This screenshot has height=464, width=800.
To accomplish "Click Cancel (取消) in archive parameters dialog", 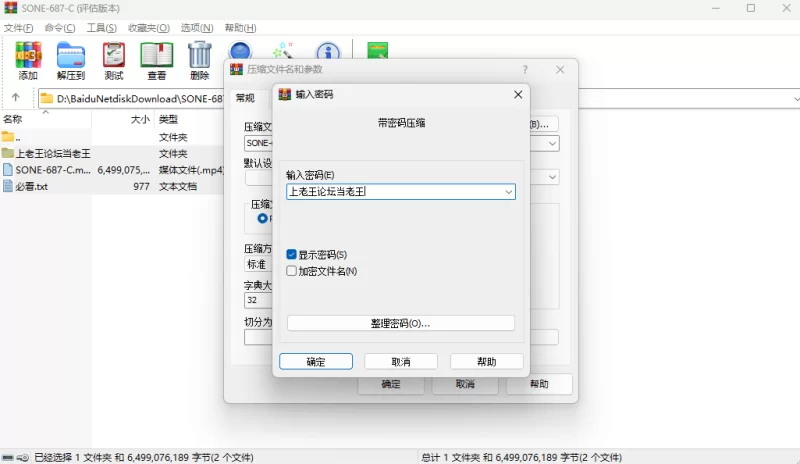I will 465,384.
